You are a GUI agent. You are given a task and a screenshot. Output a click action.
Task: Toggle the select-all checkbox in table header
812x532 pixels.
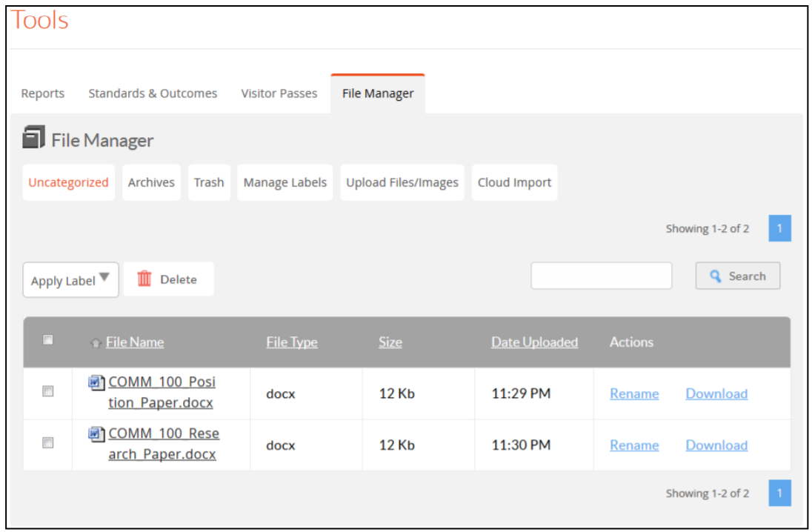click(48, 340)
